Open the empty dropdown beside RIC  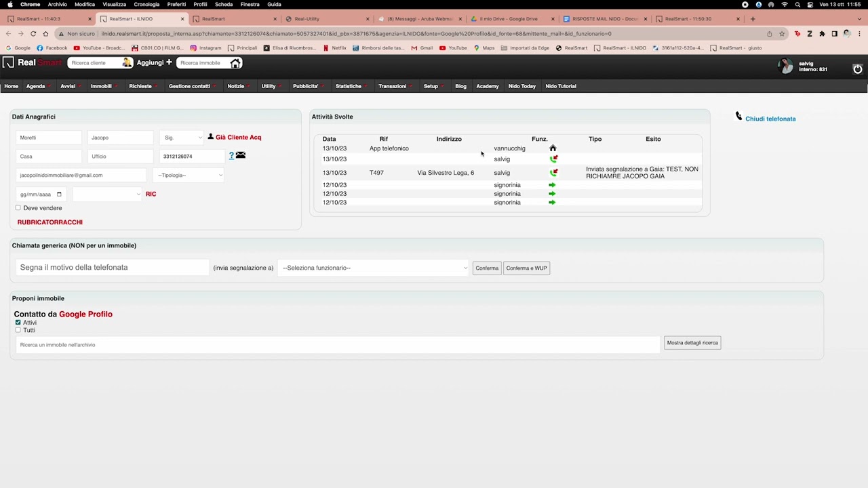[107, 194]
